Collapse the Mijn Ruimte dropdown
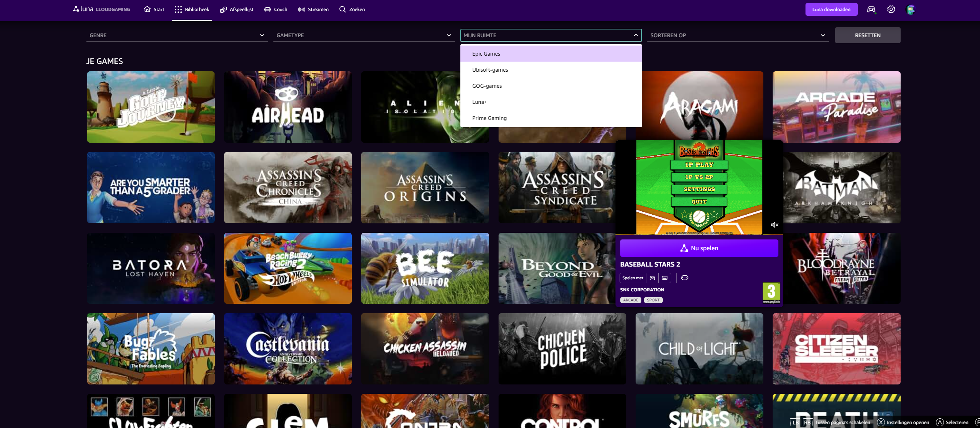980x428 pixels. coord(551,35)
